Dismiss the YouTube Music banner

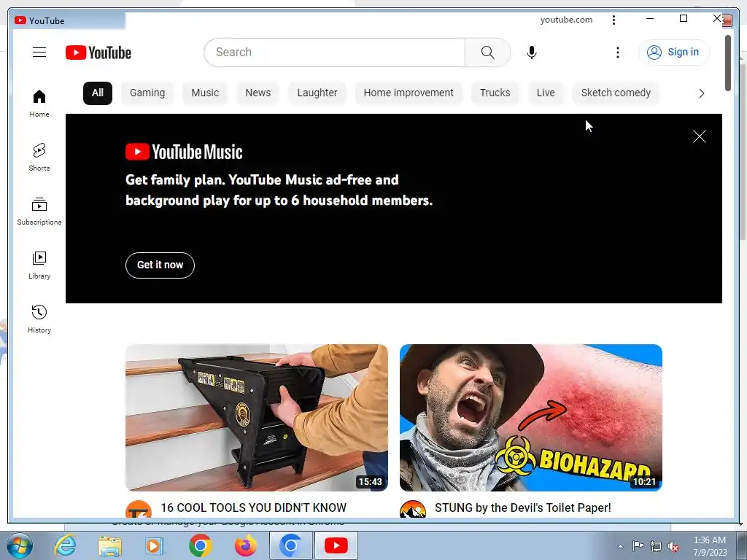[699, 136]
